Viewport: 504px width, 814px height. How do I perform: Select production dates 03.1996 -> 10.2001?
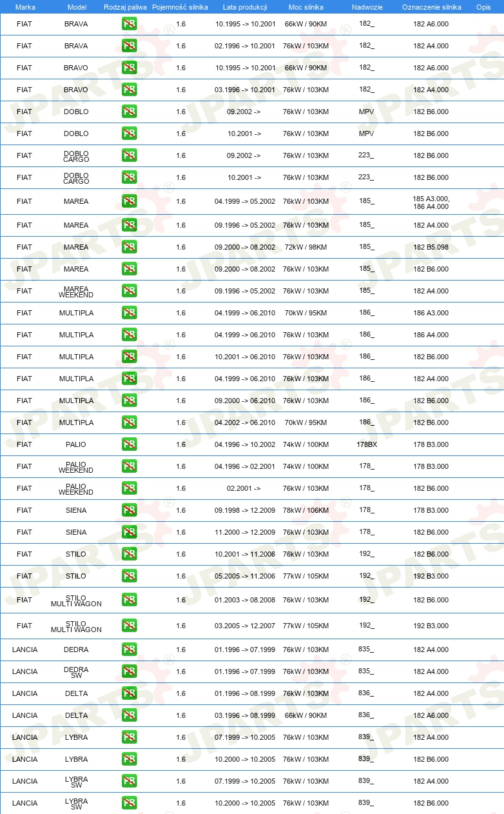[245, 90]
